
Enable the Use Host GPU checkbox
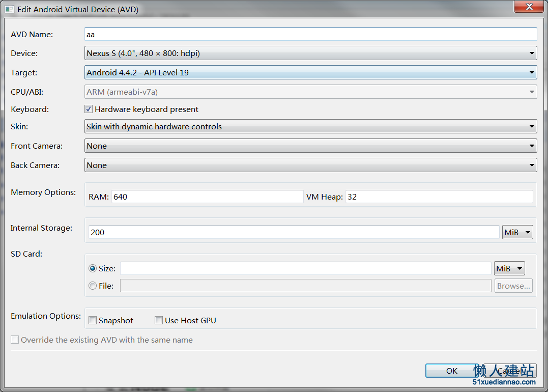point(159,320)
